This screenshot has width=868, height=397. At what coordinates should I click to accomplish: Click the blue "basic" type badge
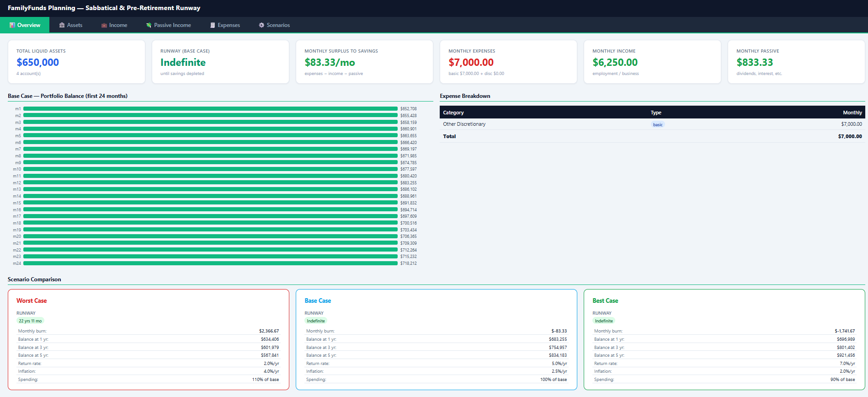[657, 124]
